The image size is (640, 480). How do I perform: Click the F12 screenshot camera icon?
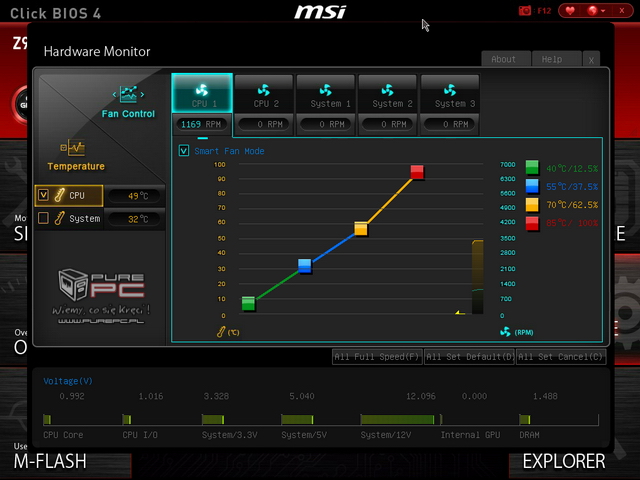click(x=525, y=11)
